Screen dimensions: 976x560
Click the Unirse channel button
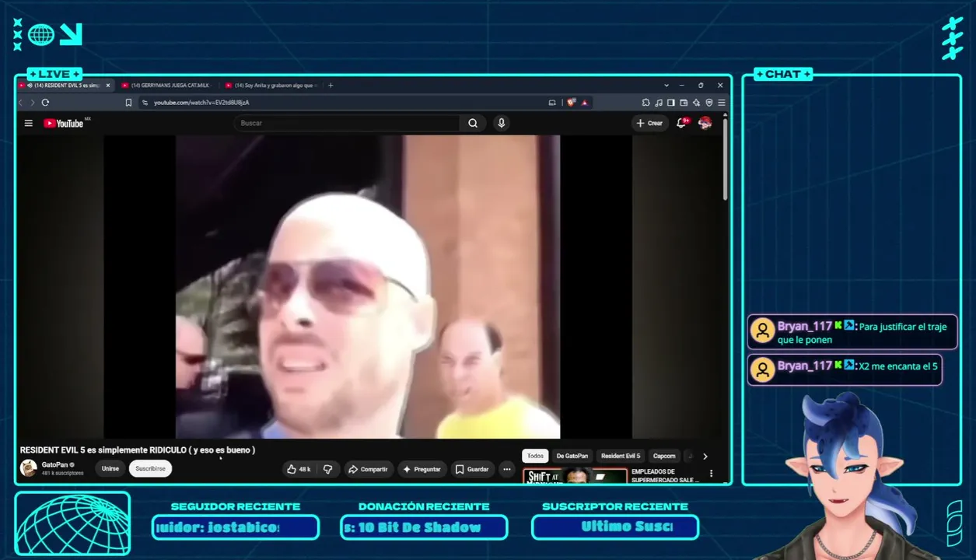tap(110, 469)
